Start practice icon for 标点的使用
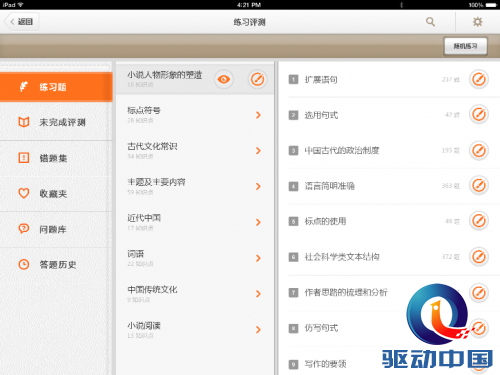This screenshot has width=500, height=375. (x=479, y=221)
